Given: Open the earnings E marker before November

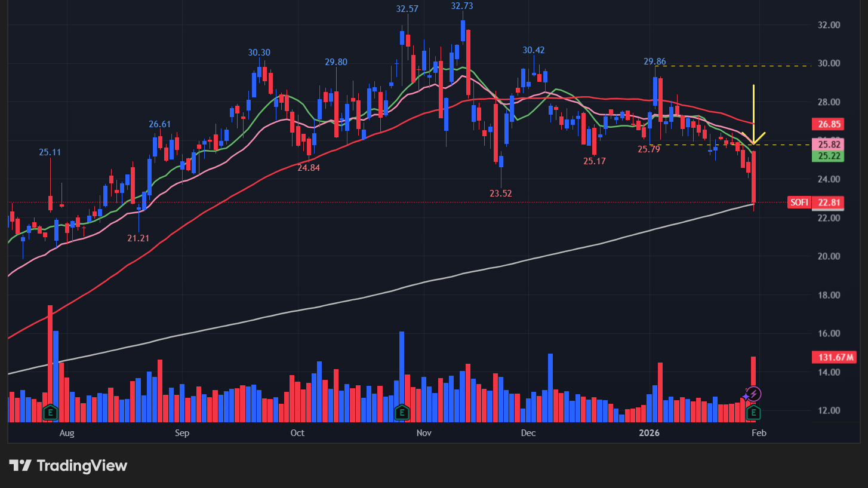Looking at the screenshot, I should point(402,412).
